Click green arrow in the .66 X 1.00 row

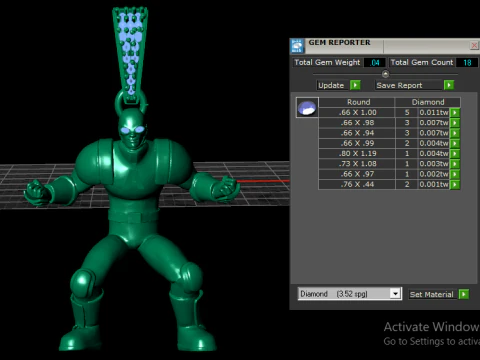pyautogui.click(x=455, y=113)
